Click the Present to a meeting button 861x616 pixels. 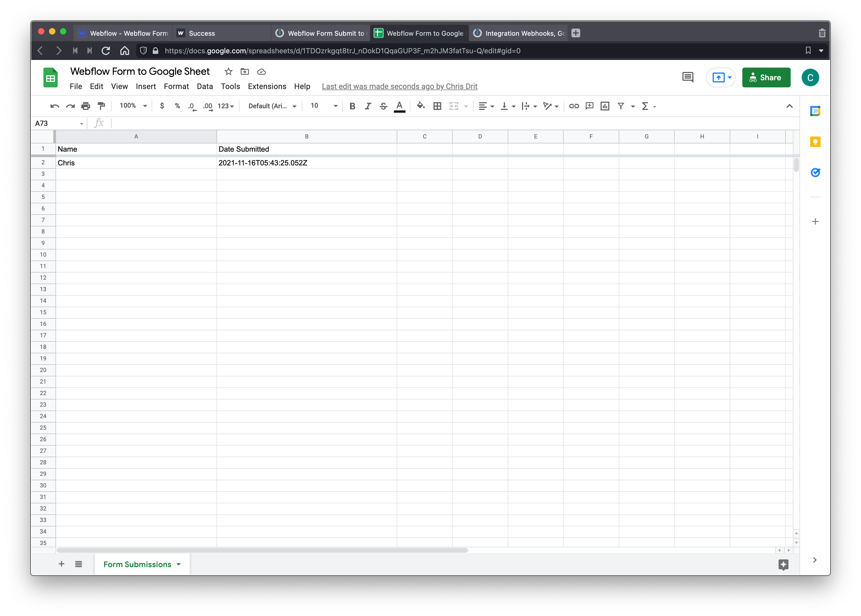click(x=721, y=78)
